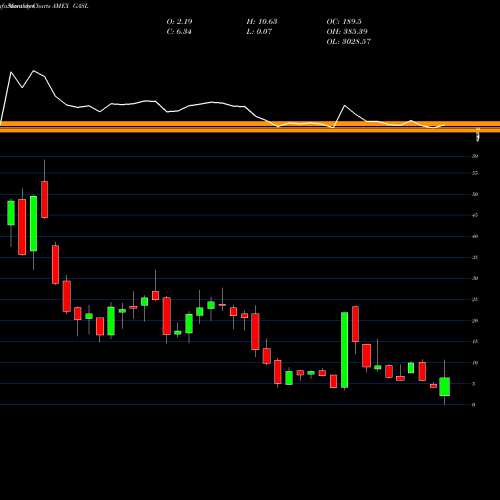The height and width of the screenshot is (500, 500).
Task: Click the 59 price axis label
Action: (475, 156)
